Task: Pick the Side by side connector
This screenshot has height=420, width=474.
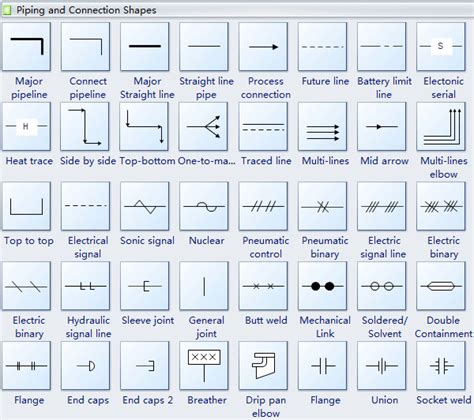Action: tap(85, 126)
